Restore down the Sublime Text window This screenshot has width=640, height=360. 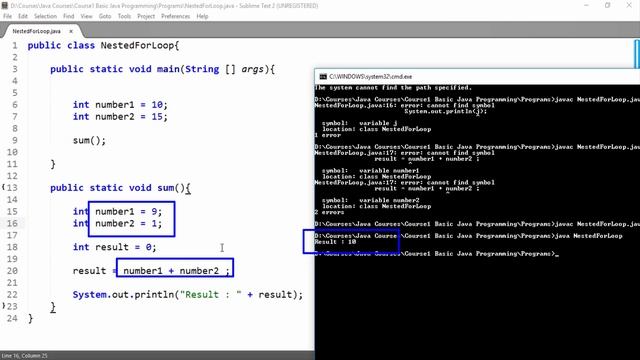[607, 6]
